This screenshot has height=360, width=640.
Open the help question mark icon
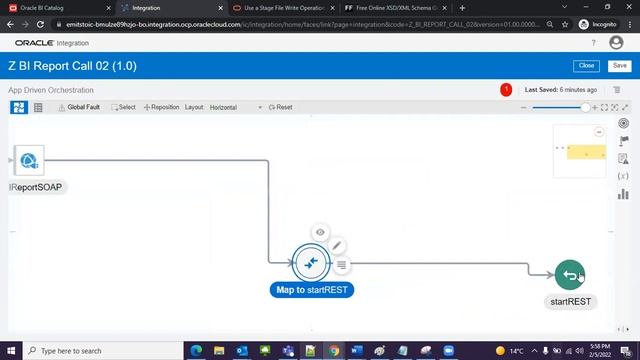(x=593, y=43)
